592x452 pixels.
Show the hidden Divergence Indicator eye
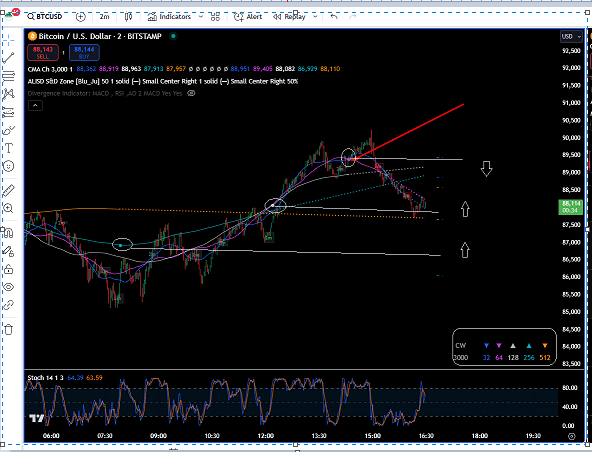[x=191, y=93]
